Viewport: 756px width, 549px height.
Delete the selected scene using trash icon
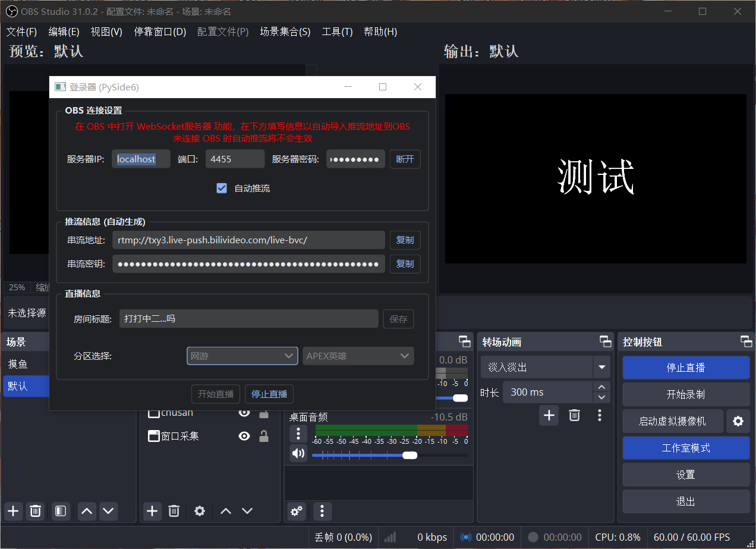click(x=36, y=511)
